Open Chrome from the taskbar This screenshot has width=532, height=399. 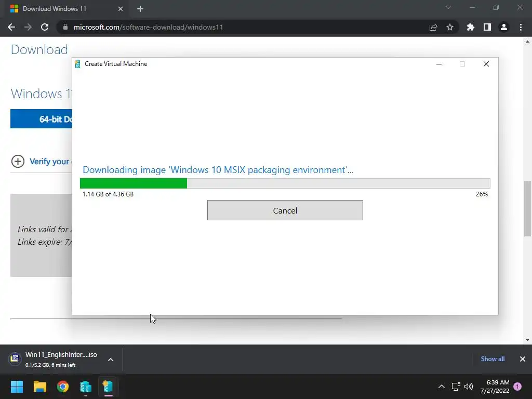tap(63, 387)
